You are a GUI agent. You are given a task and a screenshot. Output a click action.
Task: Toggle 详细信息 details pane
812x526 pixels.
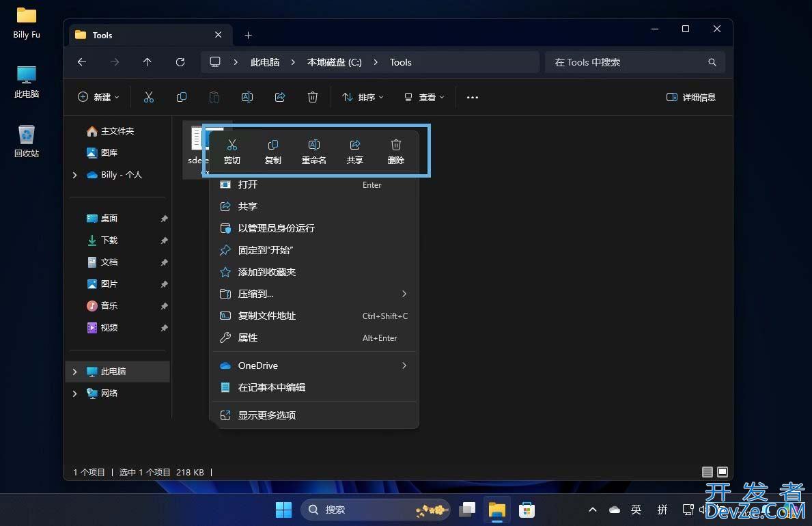click(x=691, y=97)
